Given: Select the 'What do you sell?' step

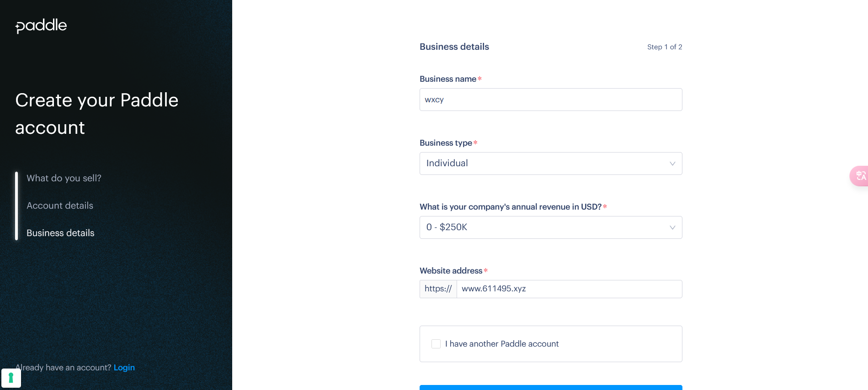Looking at the screenshot, I should click(x=64, y=178).
